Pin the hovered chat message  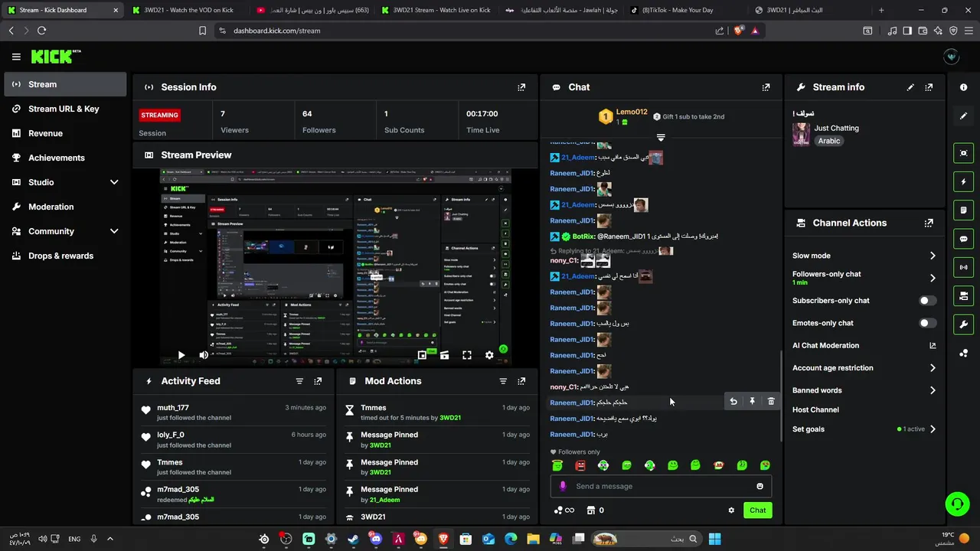(752, 402)
